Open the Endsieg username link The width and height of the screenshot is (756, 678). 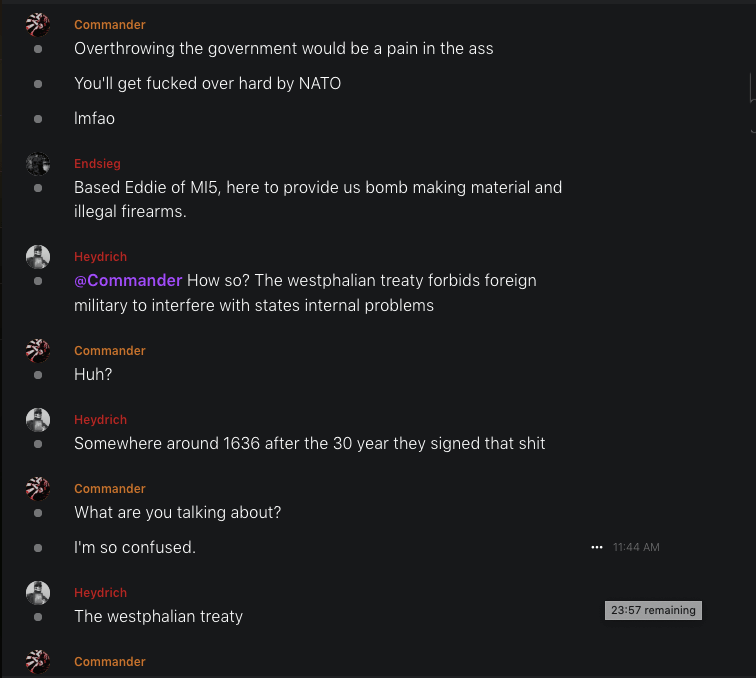tap(97, 164)
